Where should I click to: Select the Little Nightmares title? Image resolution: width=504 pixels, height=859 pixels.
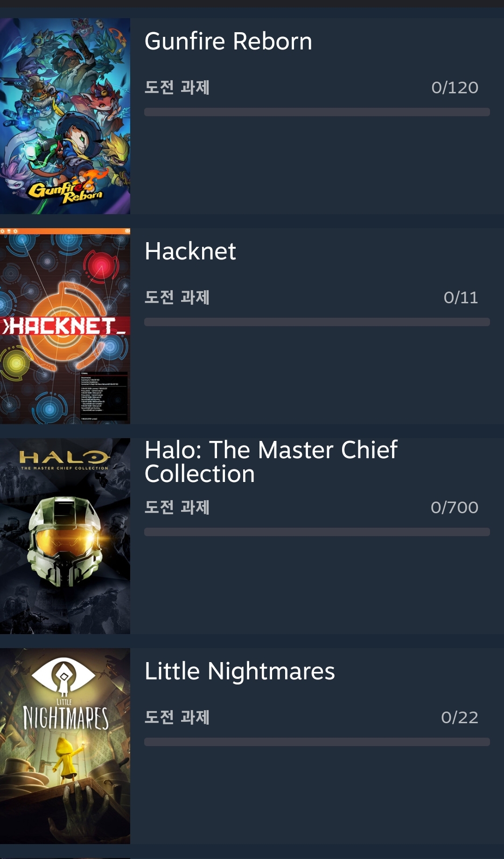click(240, 671)
